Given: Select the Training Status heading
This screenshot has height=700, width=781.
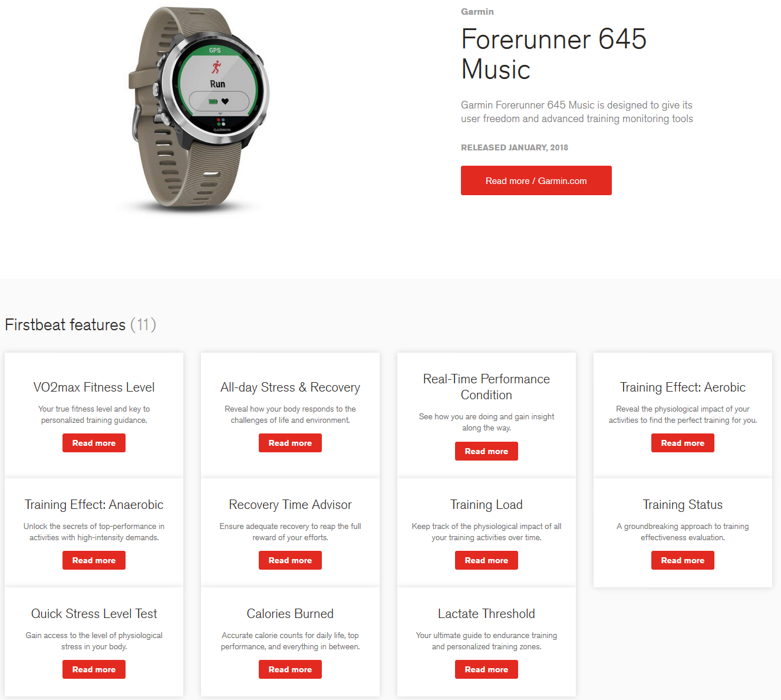Looking at the screenshot, I should [x=683, y=505].
